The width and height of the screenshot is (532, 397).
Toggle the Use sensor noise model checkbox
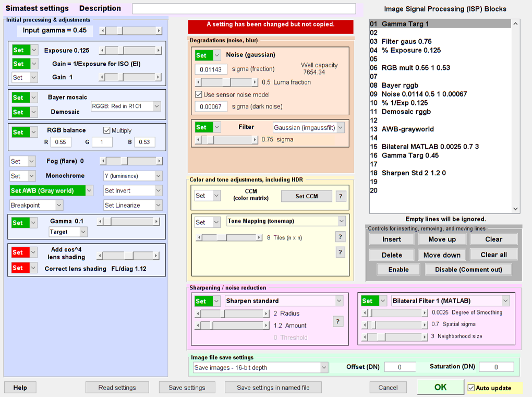click(x=199, y=94)
